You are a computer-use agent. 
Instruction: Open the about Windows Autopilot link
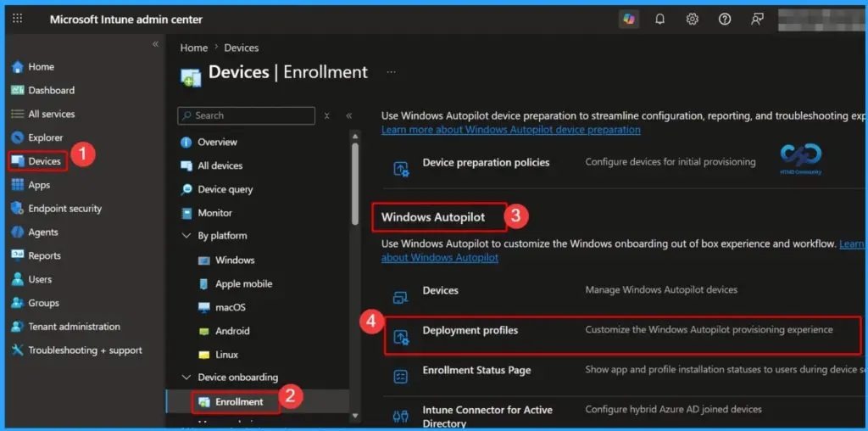pos(440,258)
